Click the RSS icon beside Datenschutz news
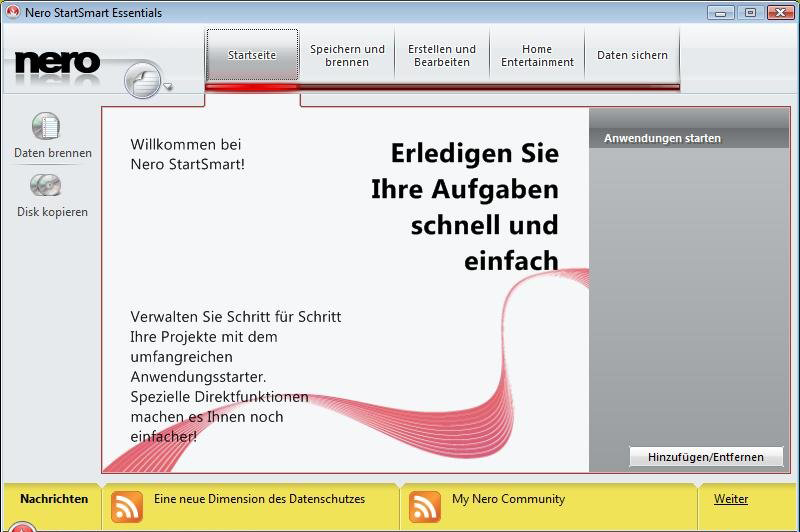The width and height of the screenshot is (800, 532). (127, 506)
